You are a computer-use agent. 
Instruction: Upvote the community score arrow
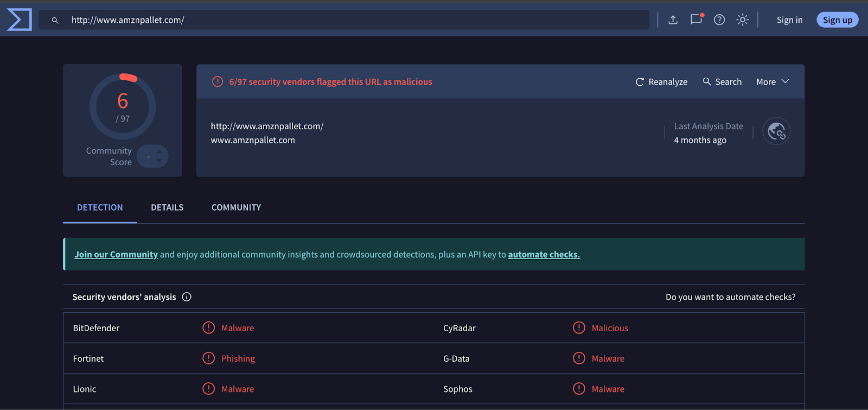159,152
